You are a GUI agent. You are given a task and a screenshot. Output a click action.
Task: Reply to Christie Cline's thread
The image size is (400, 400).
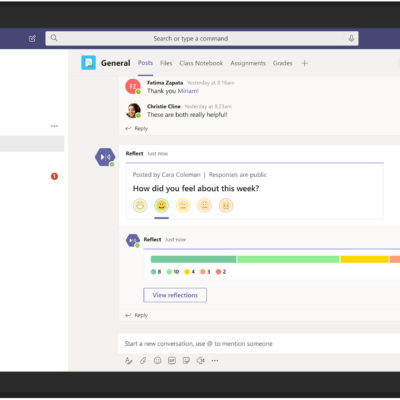point(137,129)
